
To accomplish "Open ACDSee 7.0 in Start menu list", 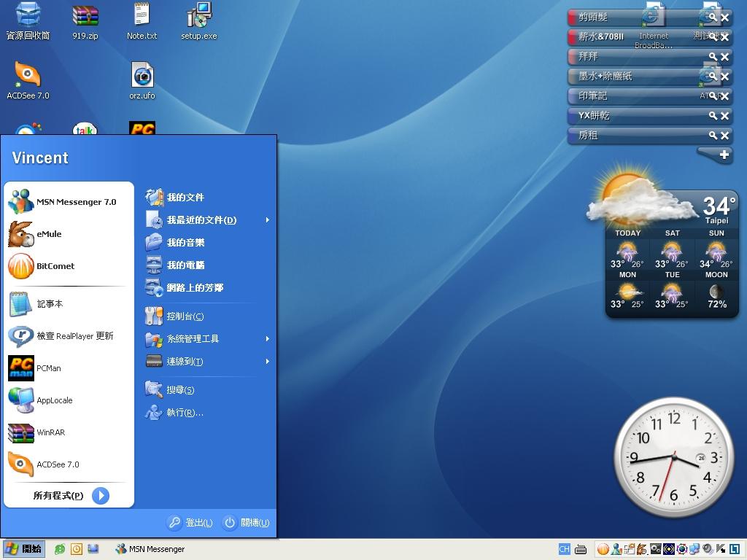I will [x=69, y=464].
